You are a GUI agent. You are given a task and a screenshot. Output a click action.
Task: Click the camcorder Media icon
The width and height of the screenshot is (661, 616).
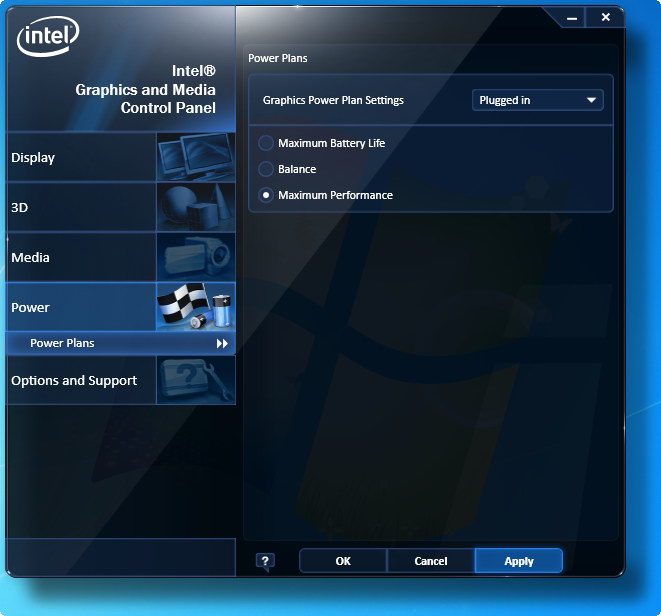(196, 257)
